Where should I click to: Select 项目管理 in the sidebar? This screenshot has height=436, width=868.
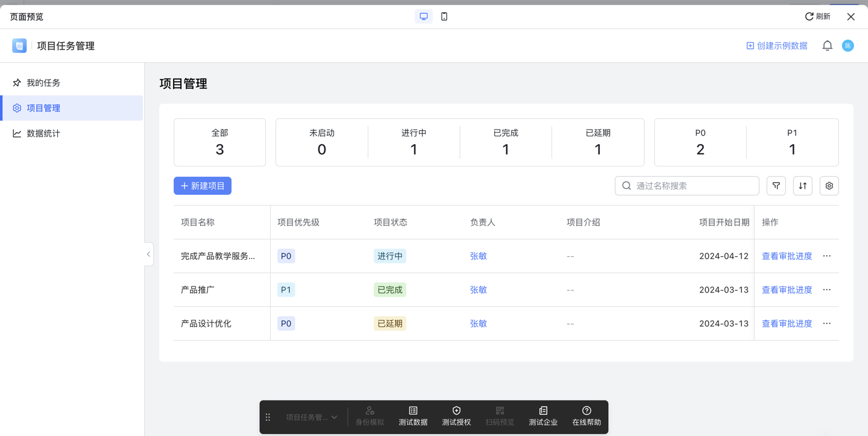72,108
